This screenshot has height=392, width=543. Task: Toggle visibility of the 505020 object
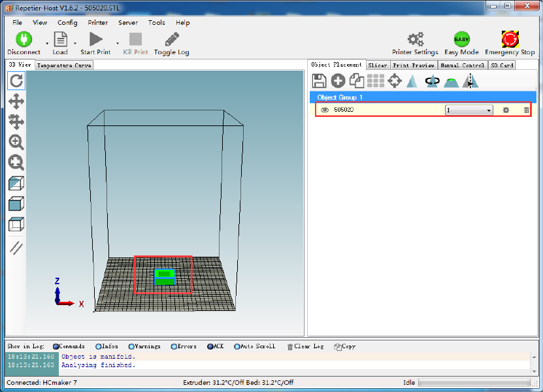click(325, 110)
